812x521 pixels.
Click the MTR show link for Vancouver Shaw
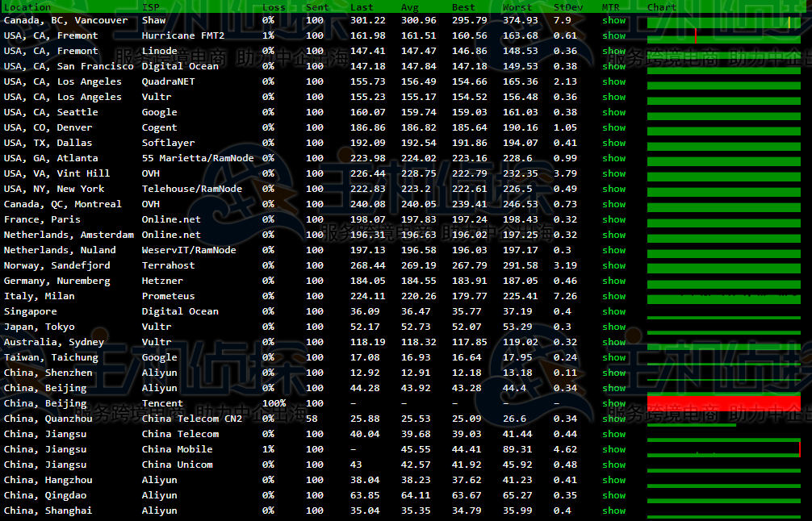tap(613, 20)
